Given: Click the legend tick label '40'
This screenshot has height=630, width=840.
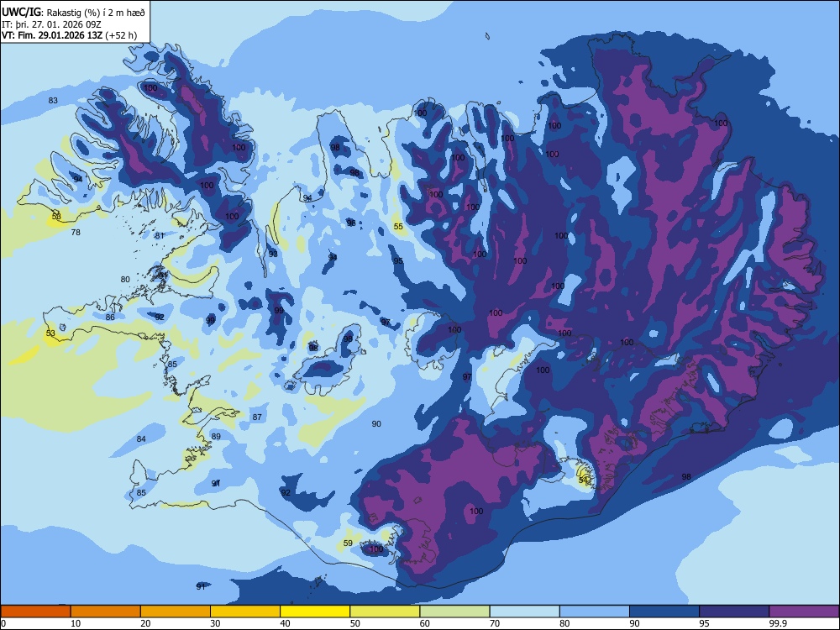Looking at the screenshot, I should [x=285, y=623].
